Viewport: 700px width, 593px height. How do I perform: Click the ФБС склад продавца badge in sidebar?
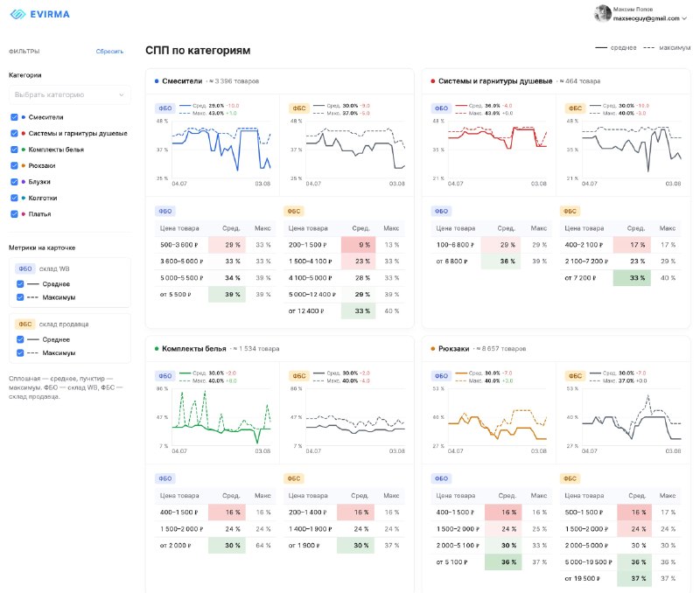click(x=25, y=324)
